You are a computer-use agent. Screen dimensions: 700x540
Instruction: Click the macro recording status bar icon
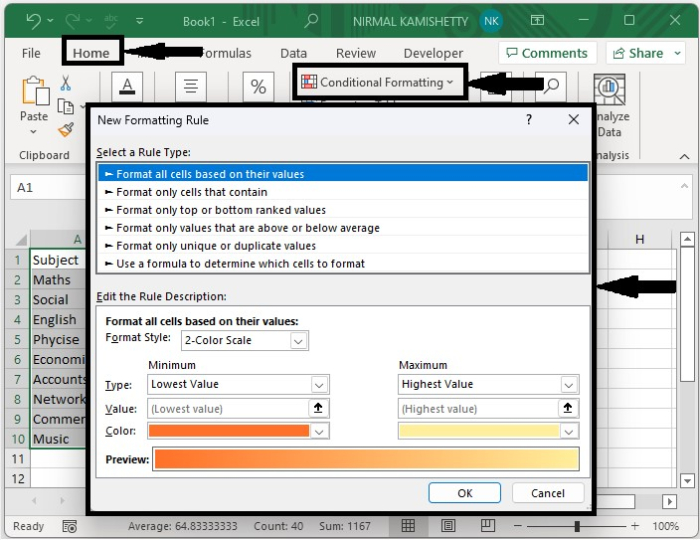point(69,527)
